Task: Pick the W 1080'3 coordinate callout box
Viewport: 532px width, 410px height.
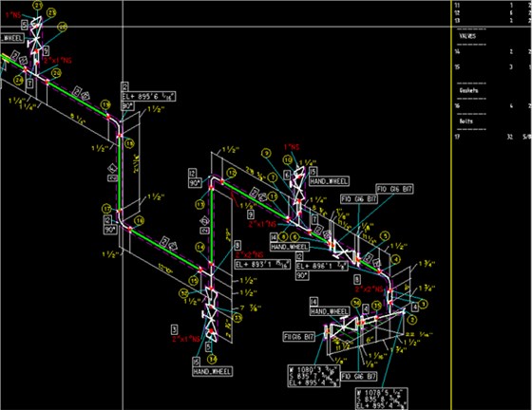Action: [313, 376]
